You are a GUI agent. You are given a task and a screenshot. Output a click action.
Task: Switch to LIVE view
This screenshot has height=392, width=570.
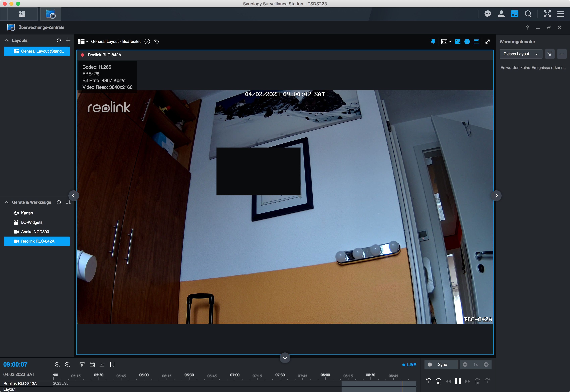coord(409,365)
